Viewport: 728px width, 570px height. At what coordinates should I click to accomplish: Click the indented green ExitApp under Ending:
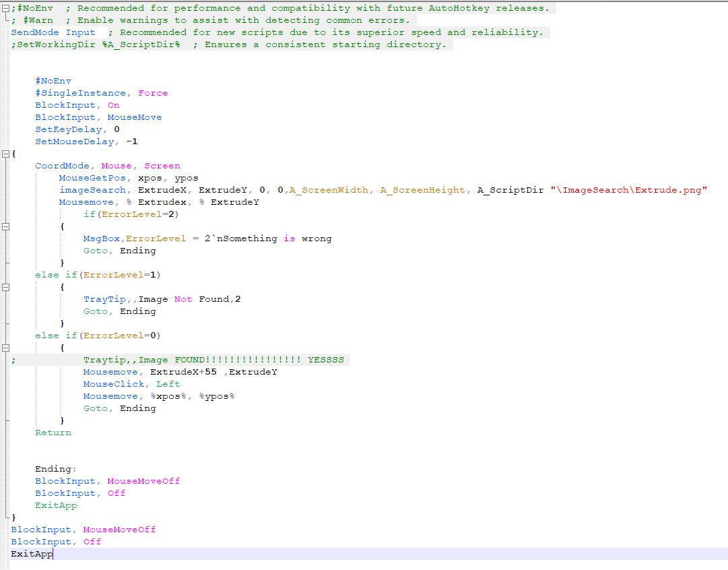point(56,505)
